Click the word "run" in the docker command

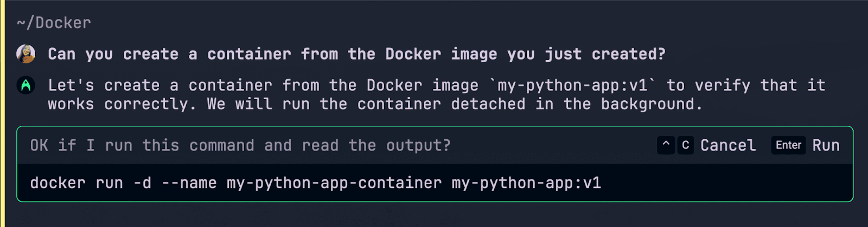pyautogui.click(x=109, y=183)
